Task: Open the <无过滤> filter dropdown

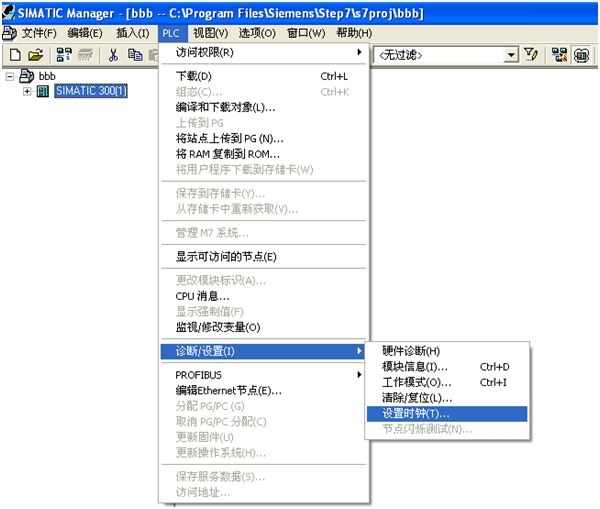Action: coord(510,55)
